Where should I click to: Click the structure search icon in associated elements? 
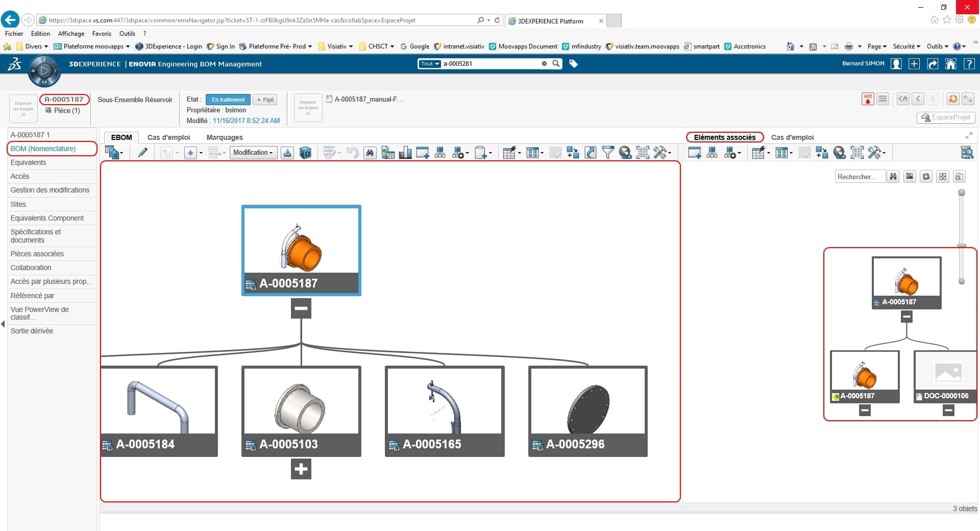tap(966, 152)
